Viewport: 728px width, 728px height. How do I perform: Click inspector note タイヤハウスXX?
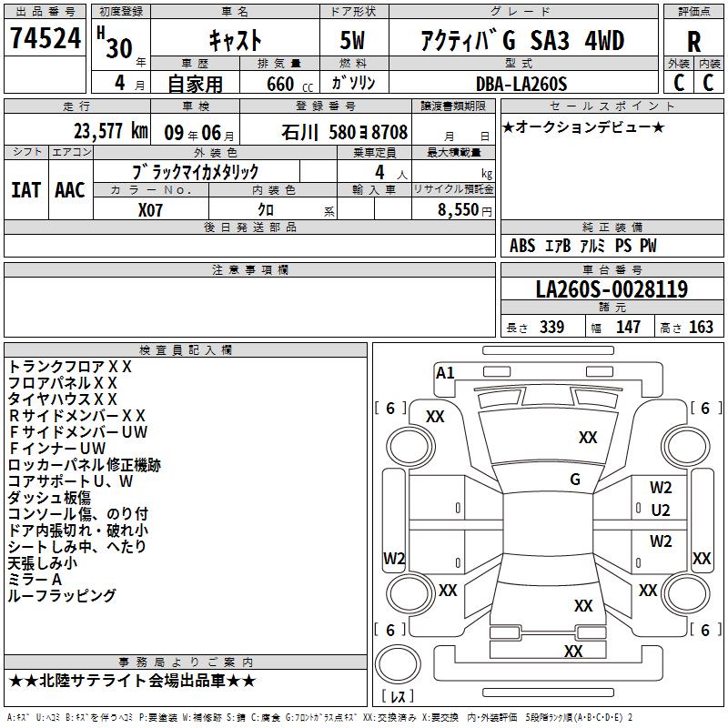[63, 399]
